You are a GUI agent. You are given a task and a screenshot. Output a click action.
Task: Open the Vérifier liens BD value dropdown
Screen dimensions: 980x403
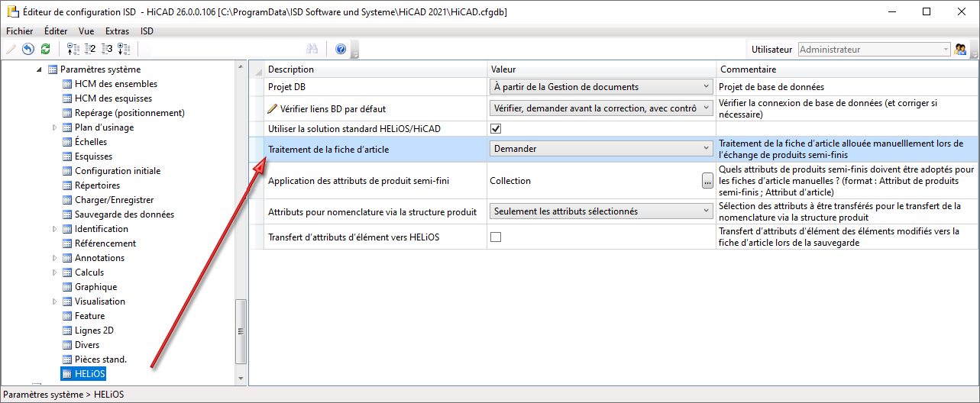point(600,108)
